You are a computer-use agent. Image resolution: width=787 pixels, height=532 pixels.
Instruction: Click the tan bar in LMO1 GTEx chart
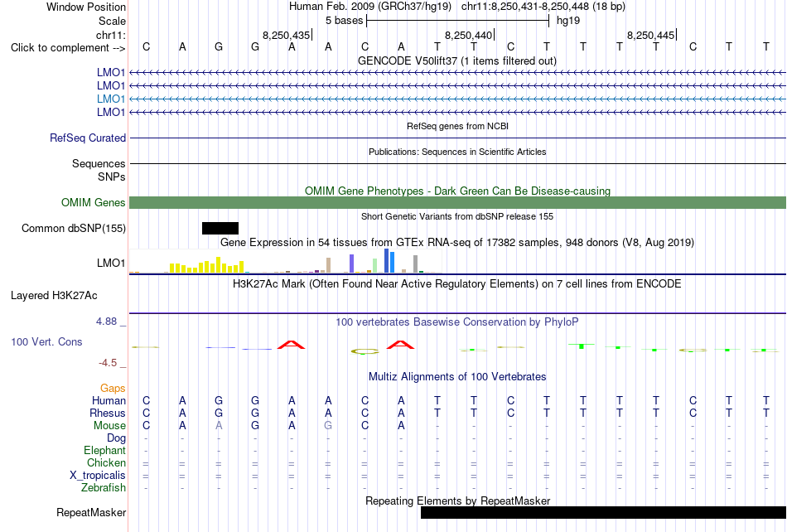(x=328, y=265)
